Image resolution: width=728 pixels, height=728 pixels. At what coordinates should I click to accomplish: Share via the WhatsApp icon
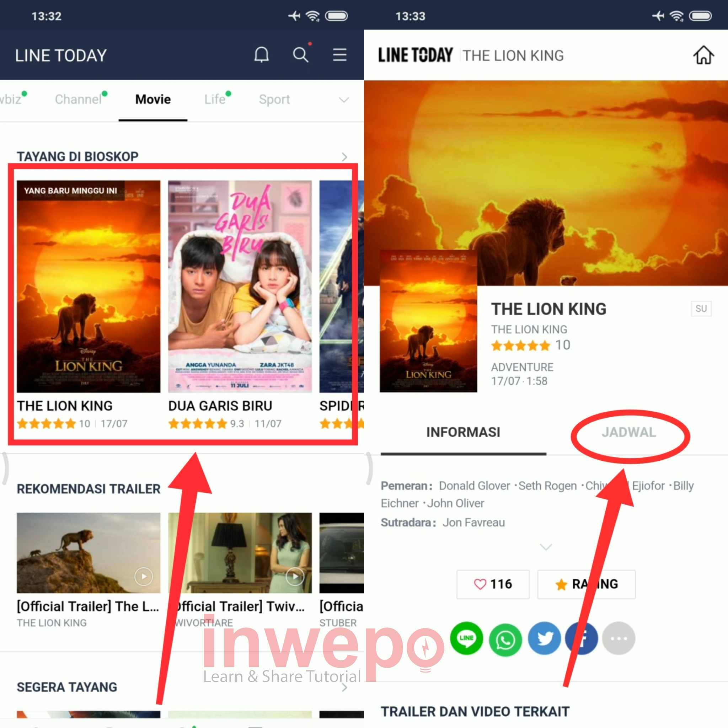[505, 639]
